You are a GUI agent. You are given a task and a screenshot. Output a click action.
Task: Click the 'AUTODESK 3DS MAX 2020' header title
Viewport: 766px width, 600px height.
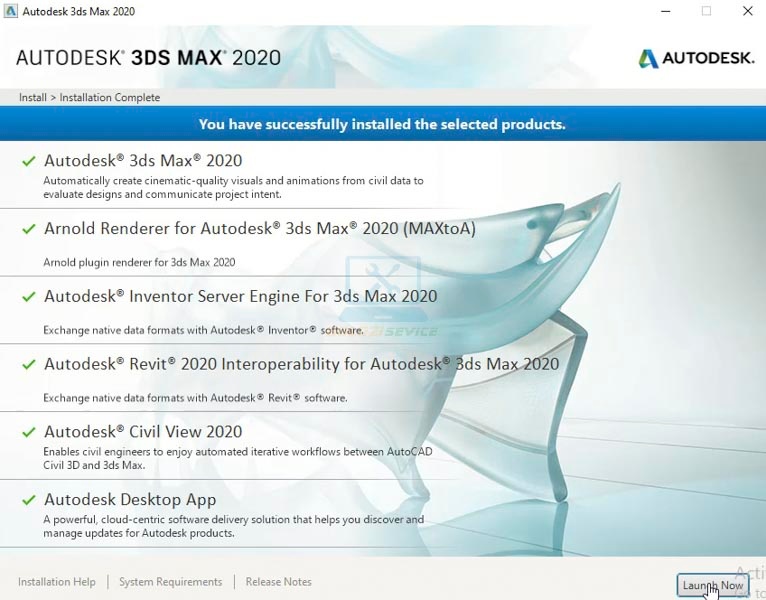tap(149, 58)
